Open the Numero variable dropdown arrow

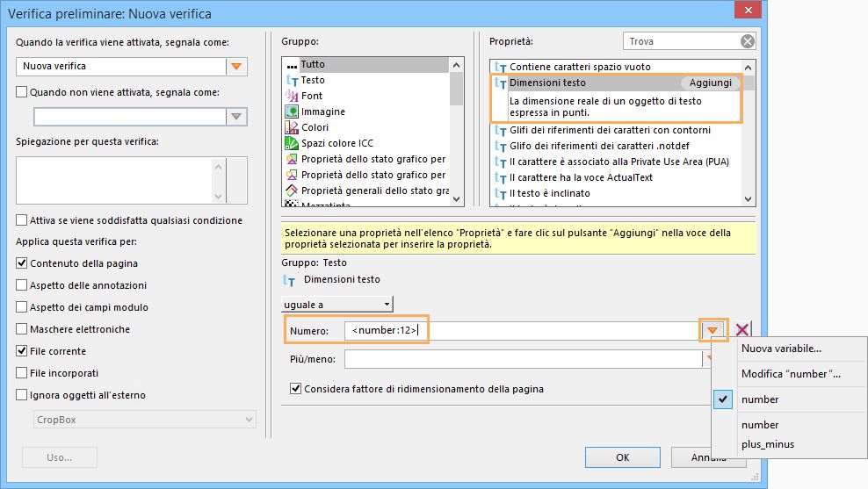click(713, 331)
